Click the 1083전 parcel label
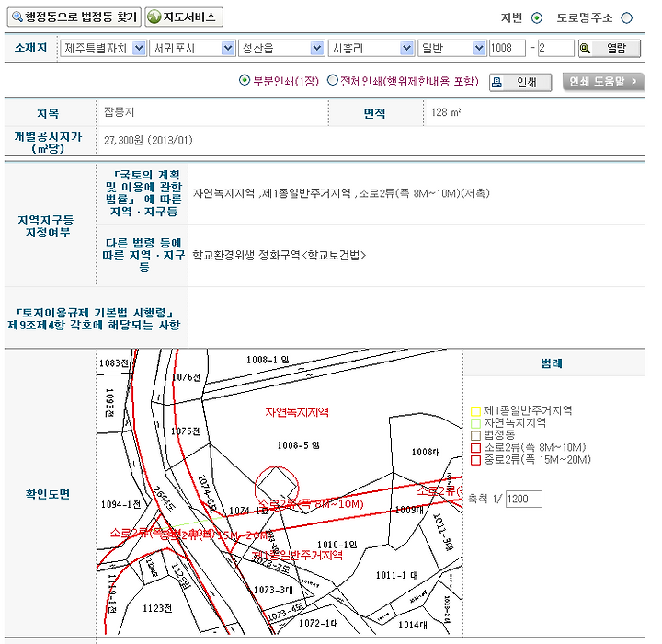Viewport: 662px width, 644px height. 114,363
